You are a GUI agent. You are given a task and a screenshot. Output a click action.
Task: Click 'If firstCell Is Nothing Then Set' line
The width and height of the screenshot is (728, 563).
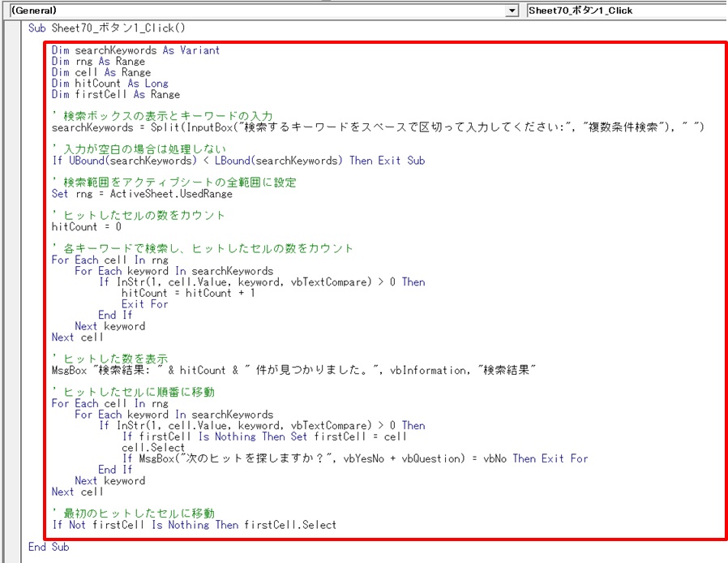tap(264, 436)
